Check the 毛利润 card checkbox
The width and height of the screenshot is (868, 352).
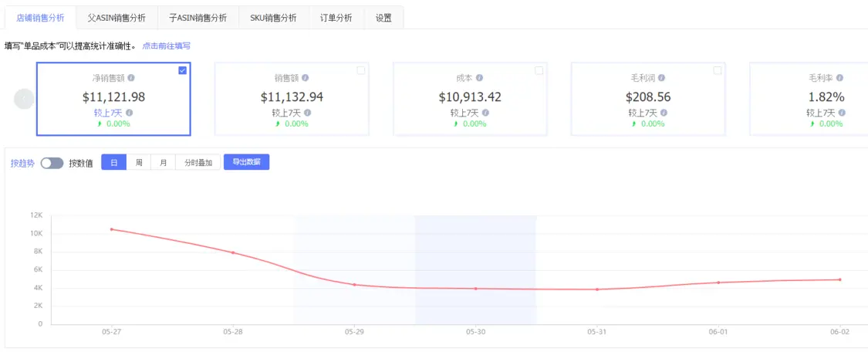(718, 70)
